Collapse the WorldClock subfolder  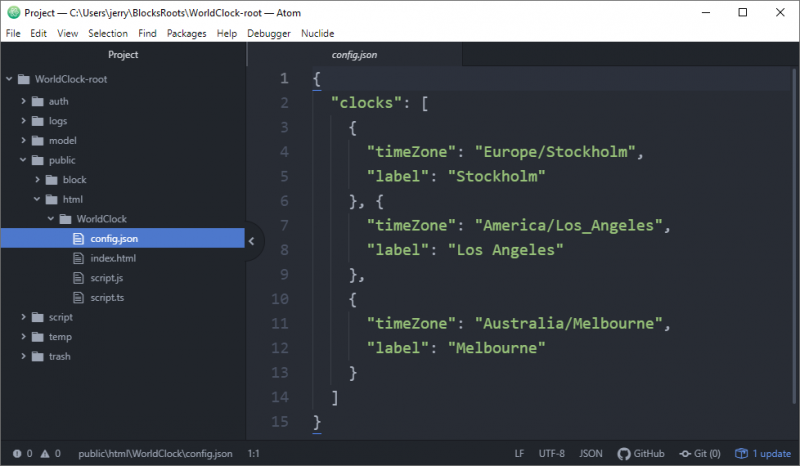coord(51,218)
